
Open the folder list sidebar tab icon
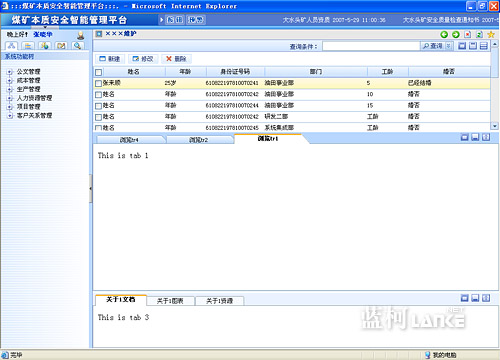point(28,46)
